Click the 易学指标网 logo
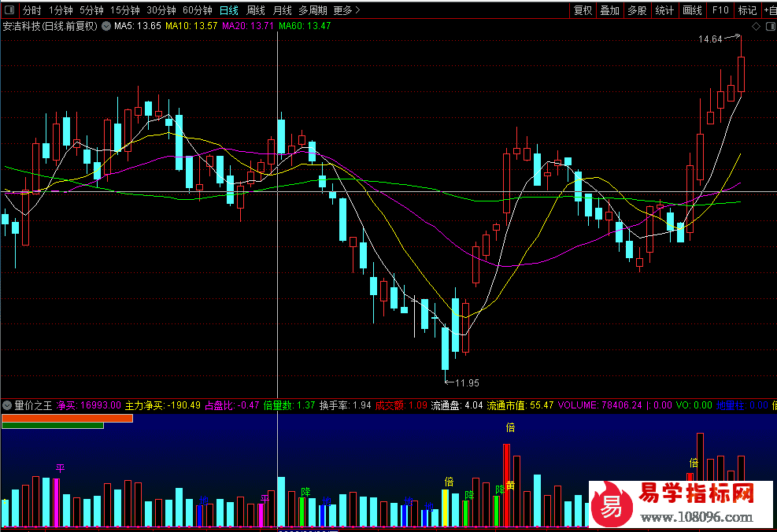The height and width of the screenshot is (532, 777). pyautogui.click(x=681, y=504)
